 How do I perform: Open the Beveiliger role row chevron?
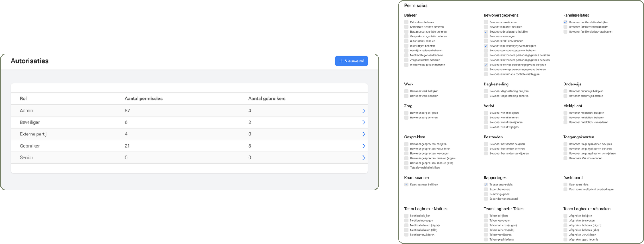[x=364, y=123]
